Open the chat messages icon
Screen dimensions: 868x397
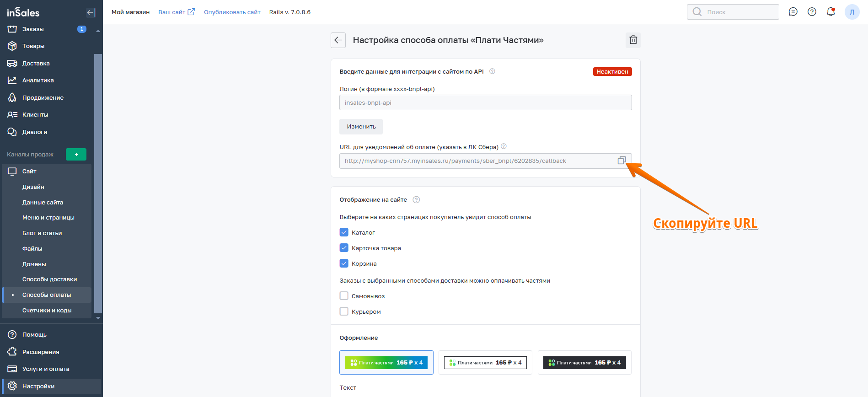(793, 12)
